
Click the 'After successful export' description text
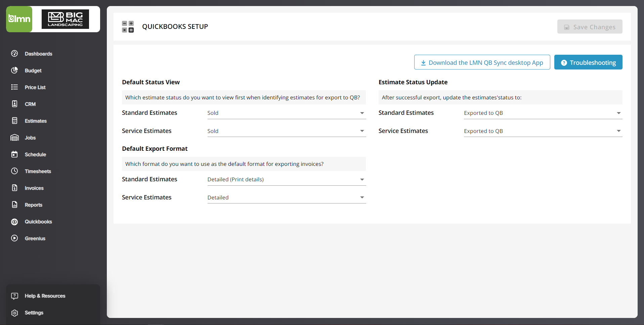(452, 97)
